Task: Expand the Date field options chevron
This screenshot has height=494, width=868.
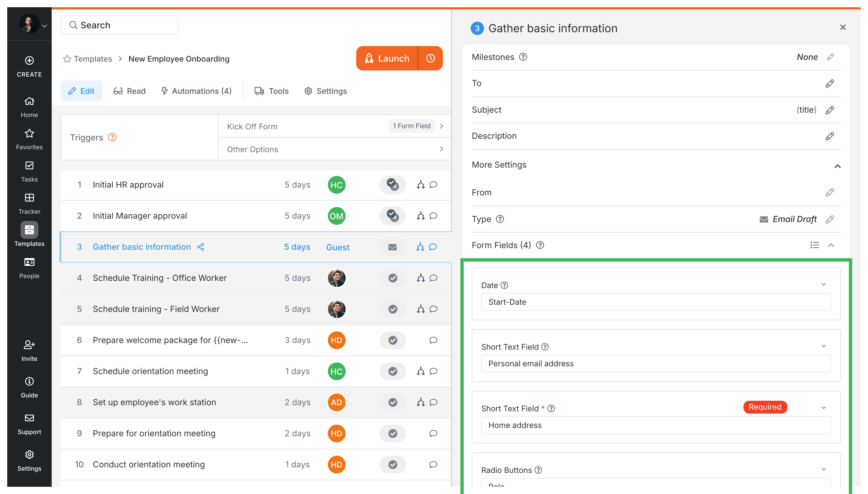Action: click(823, 284)
